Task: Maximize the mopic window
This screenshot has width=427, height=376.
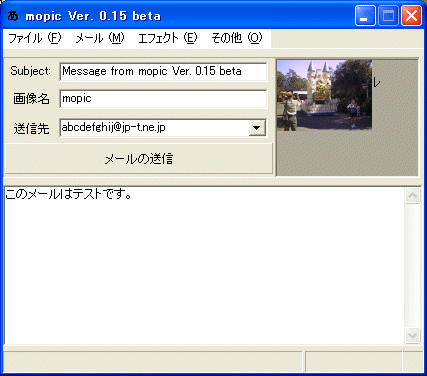Action: tap(388, 15)
